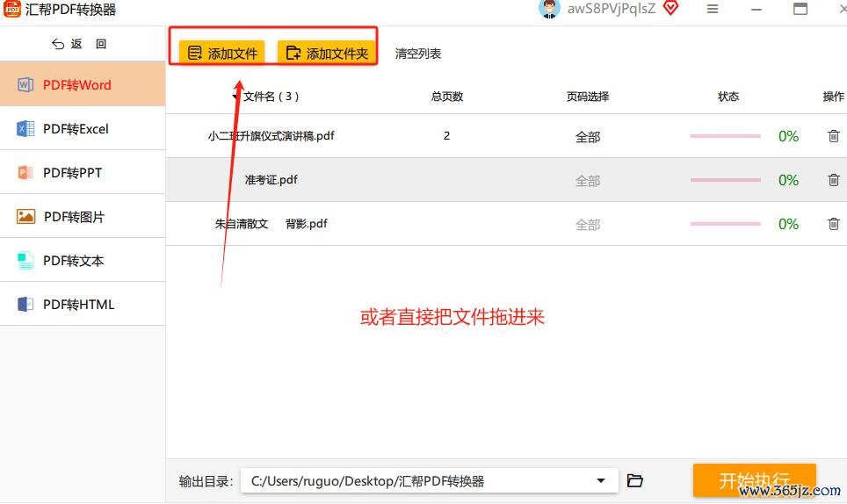847x504 pixels.
Task: Maximize the 汇帮PDF转换器 window
Action: 800,9
